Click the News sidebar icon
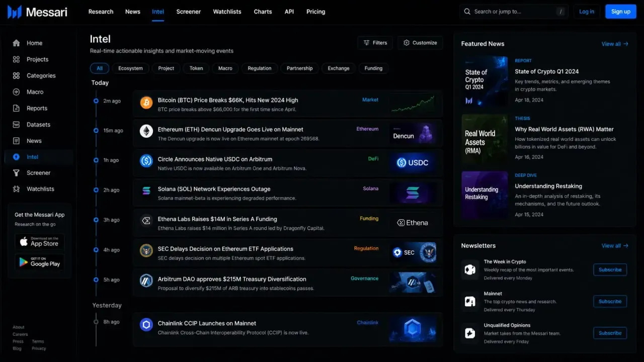The width and height of the screenshot is (644, 362). click(x=17, y=141)
